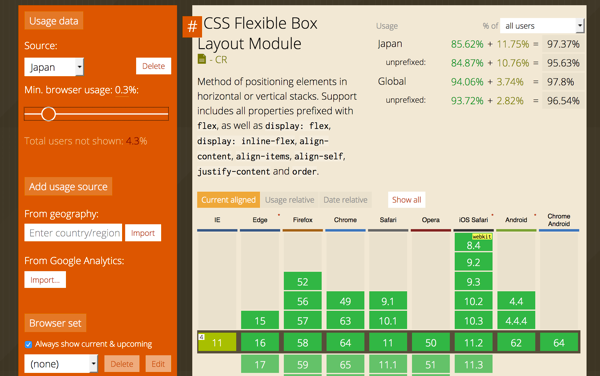Click the hash permalink icon beside title
Image resolution: width=600 pixels, height=376 pixels.
point(192,26)
